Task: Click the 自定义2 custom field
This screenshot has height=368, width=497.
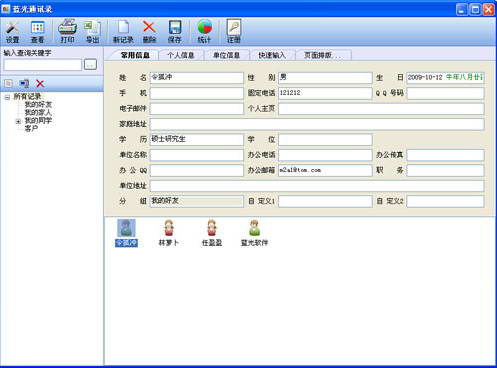Action: click(x=445, y=201)
